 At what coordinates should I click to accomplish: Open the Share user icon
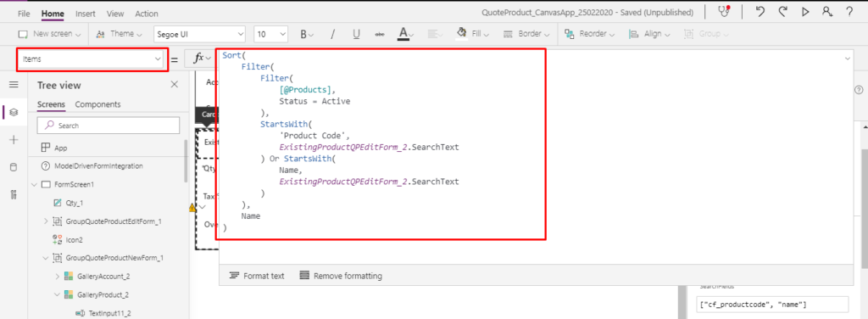pyautogui.click(x=827, y=12)
